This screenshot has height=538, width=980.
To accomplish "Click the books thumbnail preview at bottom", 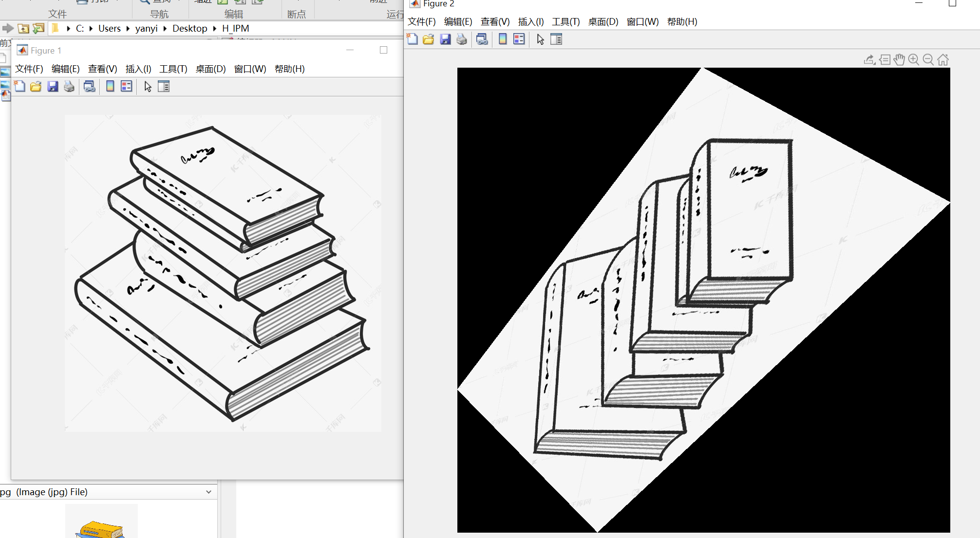I will click(x=101, y=526).
